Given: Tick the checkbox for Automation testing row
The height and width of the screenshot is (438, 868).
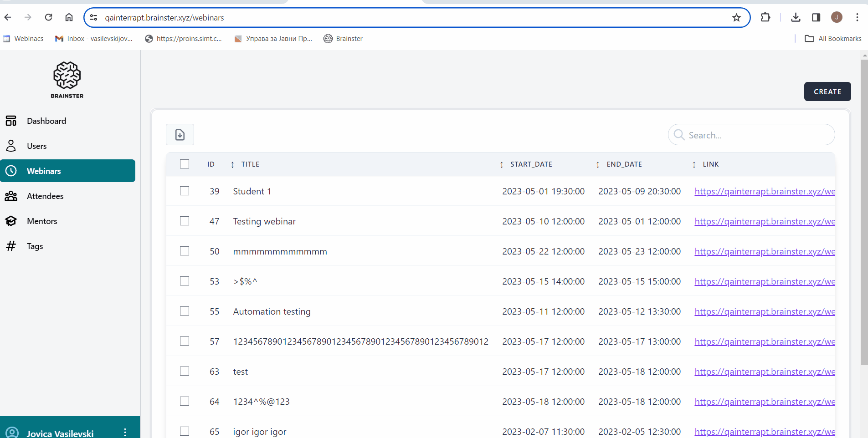Looking at the screenshot, I should coord(185,311).
